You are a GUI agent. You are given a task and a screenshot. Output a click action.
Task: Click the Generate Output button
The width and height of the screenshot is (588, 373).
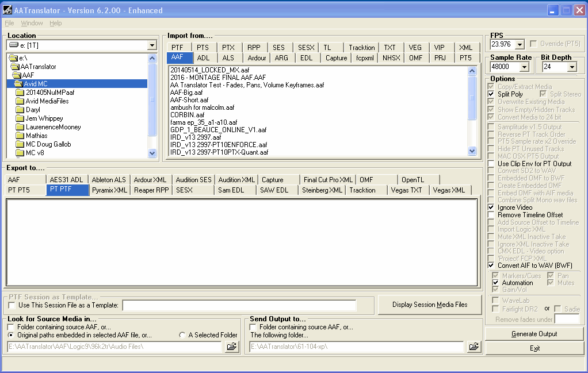pyautogui.click(x=534, y=334)
